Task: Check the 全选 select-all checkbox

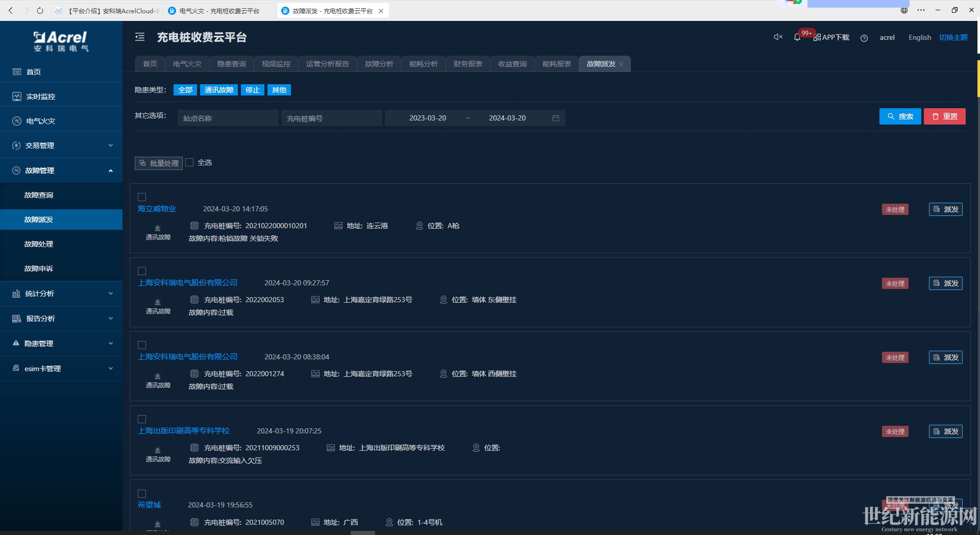Action: (190, 162)
